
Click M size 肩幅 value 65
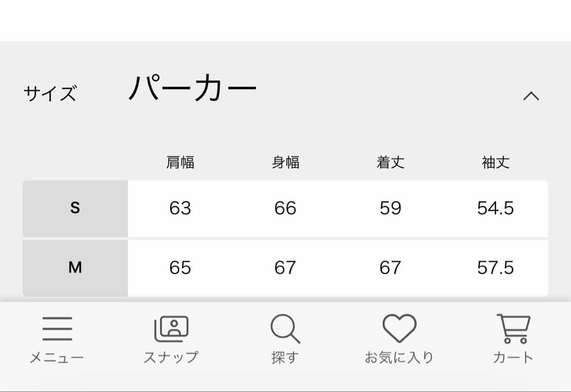tap(180, 268)
